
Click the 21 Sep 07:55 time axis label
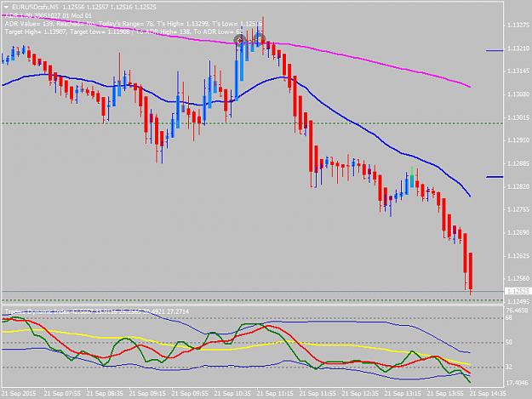tap(62, 394)
